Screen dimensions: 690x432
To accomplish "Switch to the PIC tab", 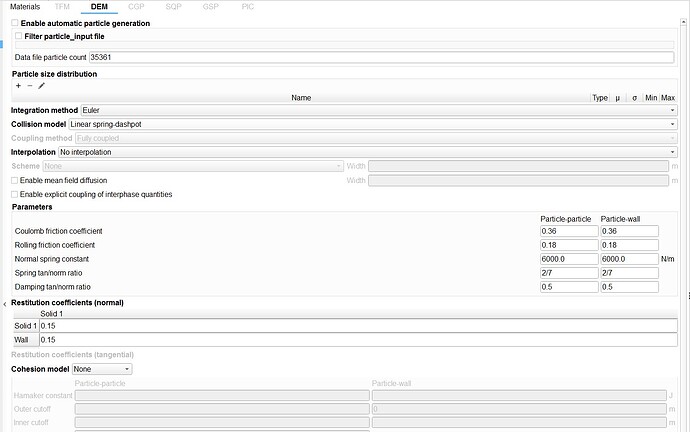I will click(248, 7).
